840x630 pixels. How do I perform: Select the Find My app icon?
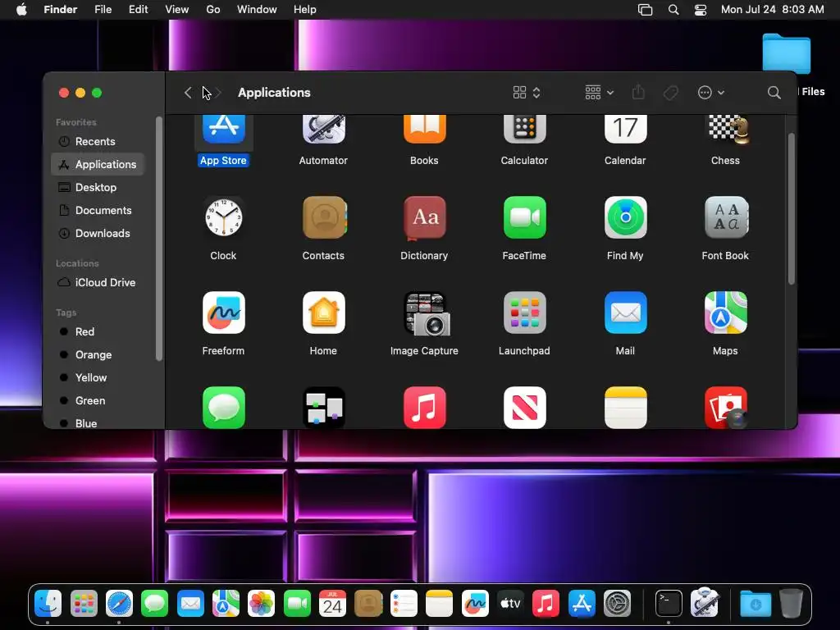point(625,217)
